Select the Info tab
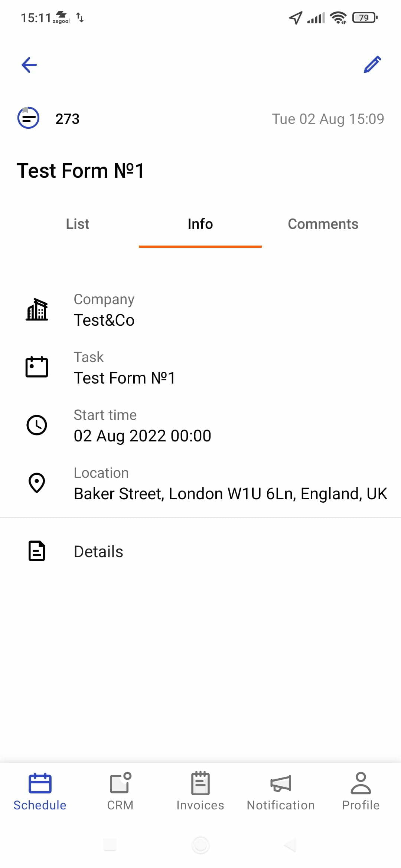The image size is (401, 868). (x=200, y=224)
